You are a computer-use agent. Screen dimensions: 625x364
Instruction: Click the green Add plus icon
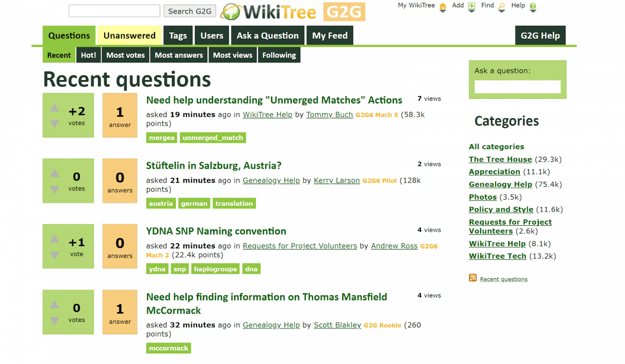472,7
